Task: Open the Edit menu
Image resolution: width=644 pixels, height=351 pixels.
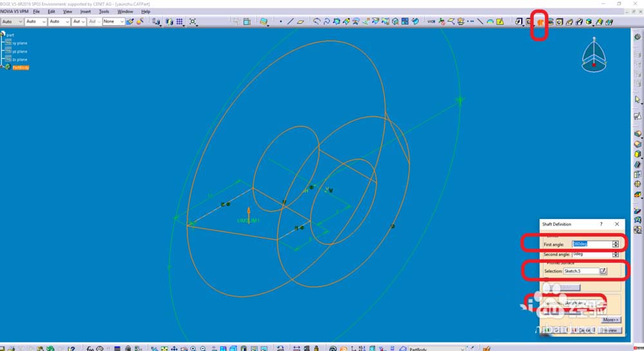Action: tap(52, 12)
